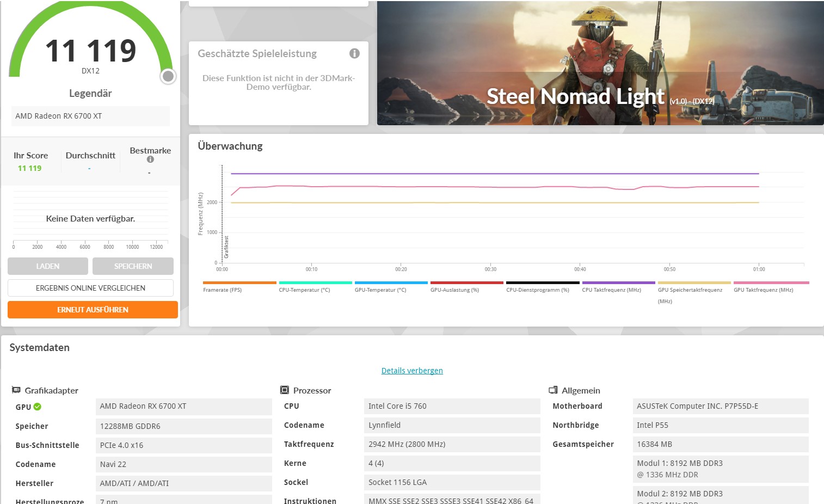Select the Socket 1156 LGA value
Screen dimensions: 824x504
(x=452, y=482)
